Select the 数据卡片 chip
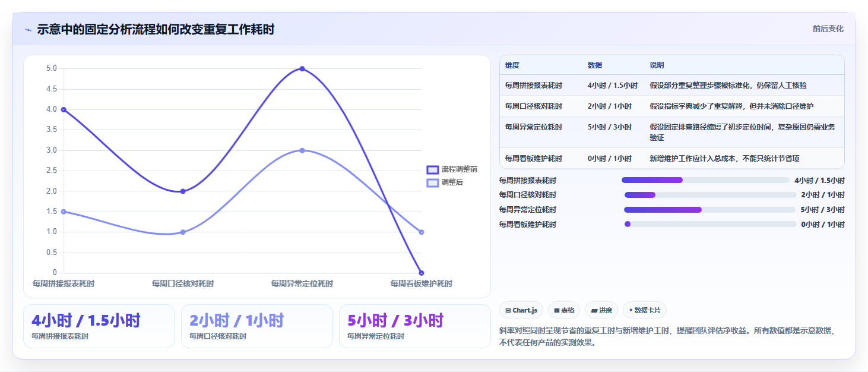 [x=645, y=310]
